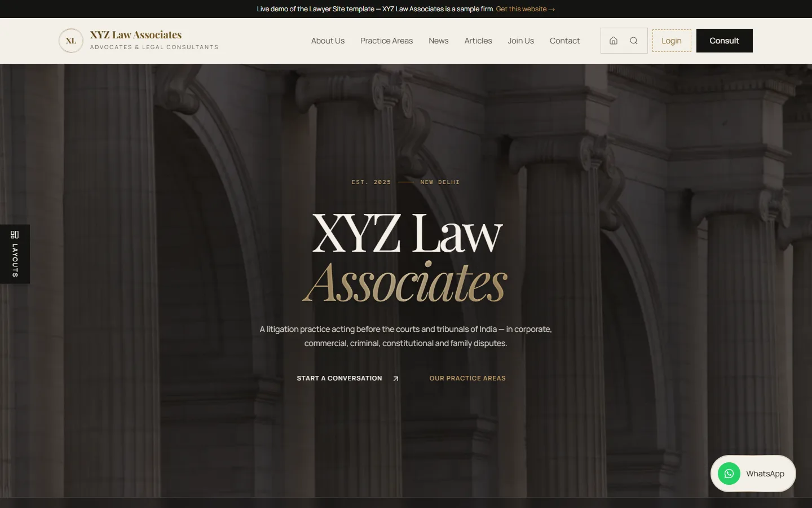Open the home icon in header
812x508 pixels.
click(614, 41)
